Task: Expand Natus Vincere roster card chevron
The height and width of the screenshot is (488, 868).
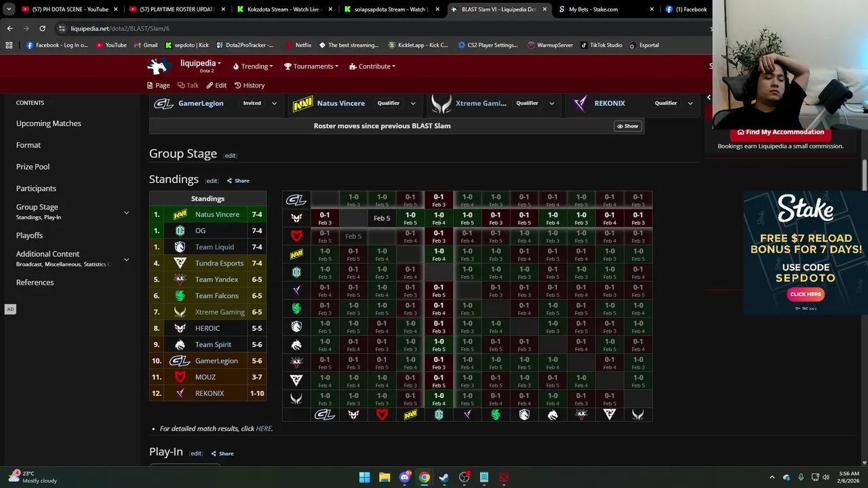Action: [x=412, y=103]
